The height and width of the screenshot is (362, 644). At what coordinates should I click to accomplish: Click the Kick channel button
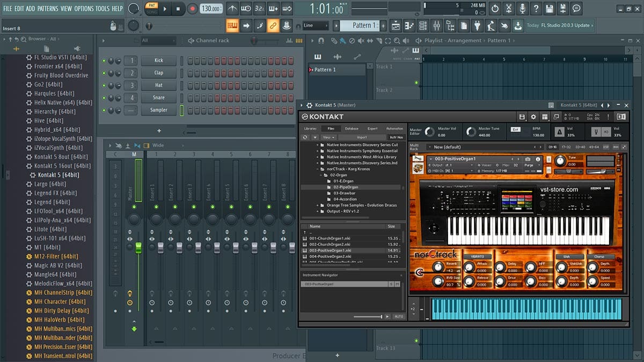pyautogui.click(x=159, y=61)
